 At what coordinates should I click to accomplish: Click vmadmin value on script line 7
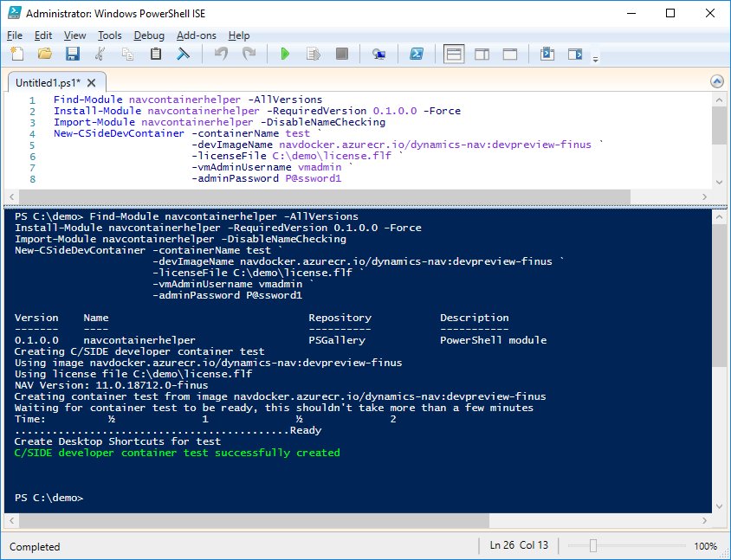320,167
